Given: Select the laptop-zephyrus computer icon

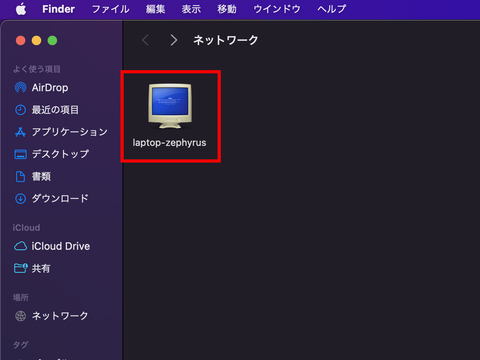Looking at the screenshot, I should tap(170, 106).
